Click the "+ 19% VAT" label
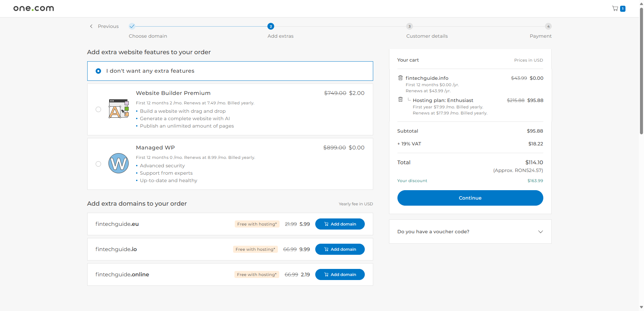Screen dimensions: 644x311 [409, 144]
